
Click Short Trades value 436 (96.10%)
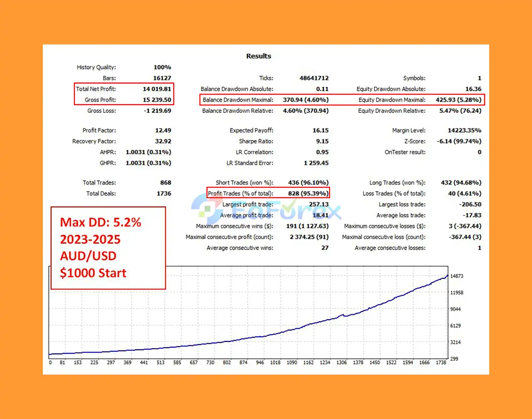(308, 183)
